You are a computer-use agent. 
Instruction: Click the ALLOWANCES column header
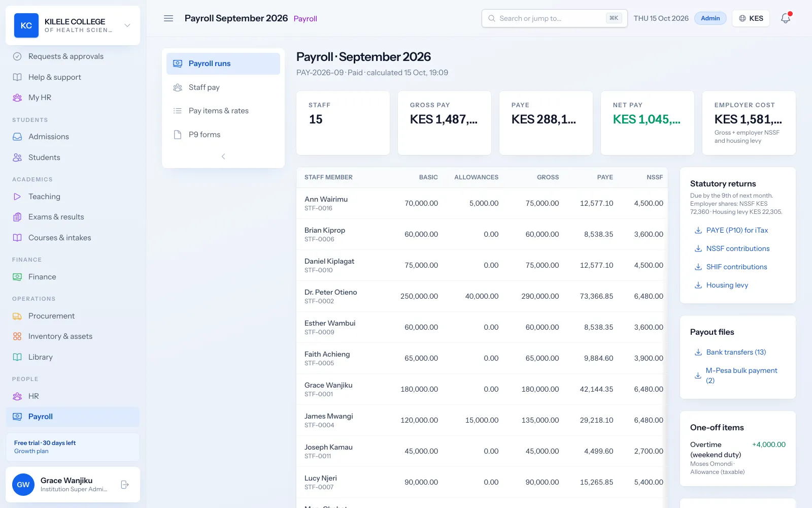(x=476, y=177)
